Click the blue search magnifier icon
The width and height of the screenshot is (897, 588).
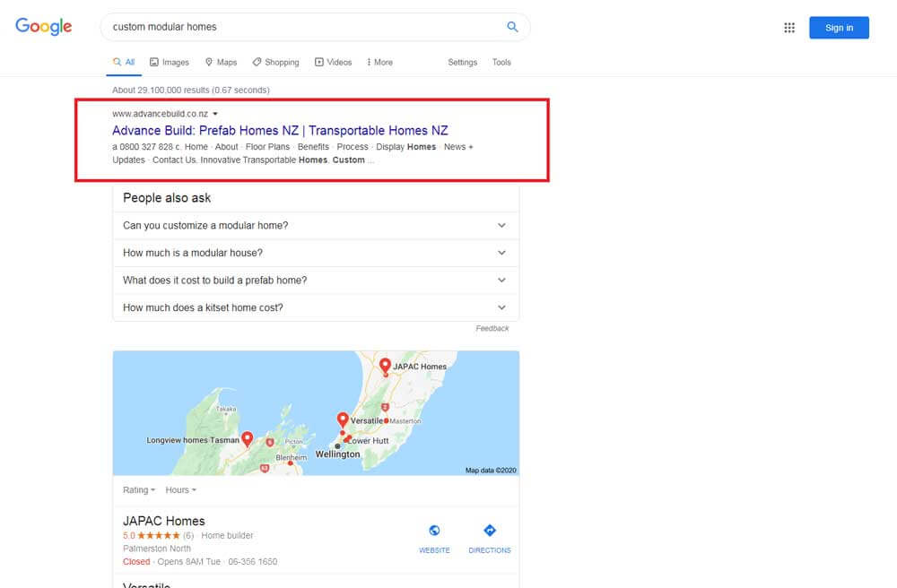click(512, 27)
